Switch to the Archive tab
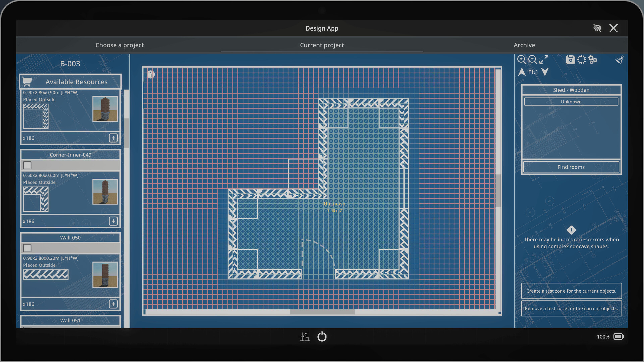Viewport: 644px width, 362px height. [524, 45]
